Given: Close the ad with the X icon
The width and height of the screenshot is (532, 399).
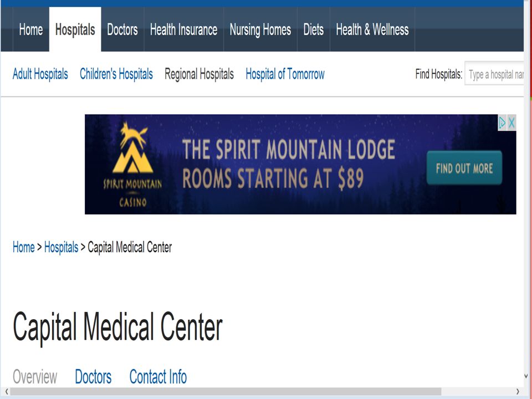Looking at the screenshot, I should pyautogui.click(x=511, y=122).
